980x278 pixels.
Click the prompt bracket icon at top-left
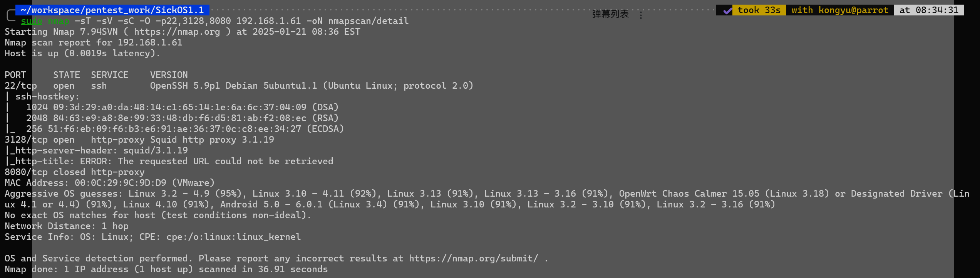tap(11, 15)
